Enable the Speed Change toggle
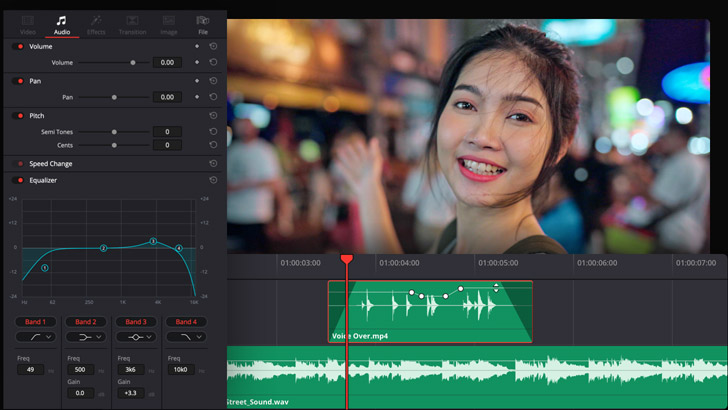 coord(19,163)
